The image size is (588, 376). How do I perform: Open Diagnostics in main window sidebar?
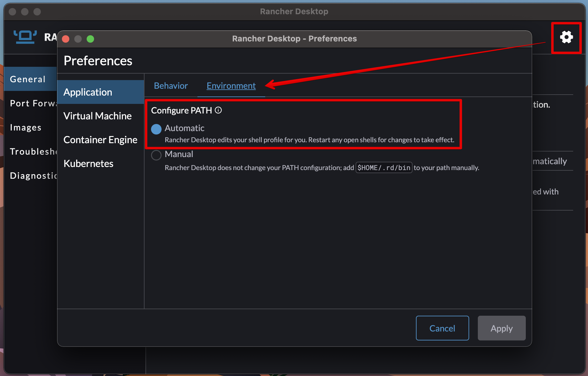[x=31, y=175]
